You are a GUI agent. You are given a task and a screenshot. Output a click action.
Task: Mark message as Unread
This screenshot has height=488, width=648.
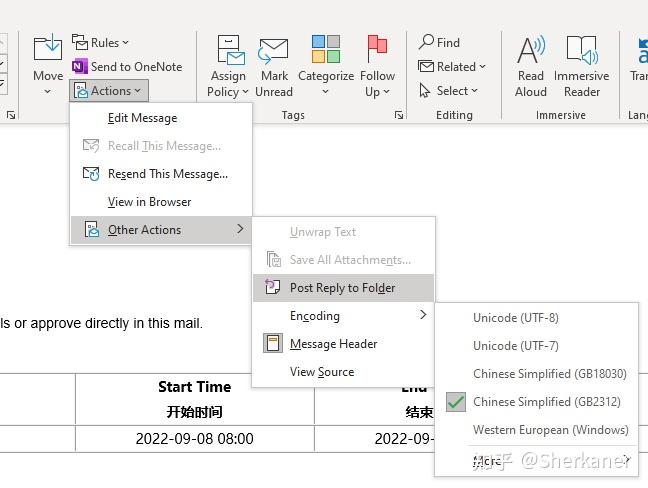[x=274, y=66]
